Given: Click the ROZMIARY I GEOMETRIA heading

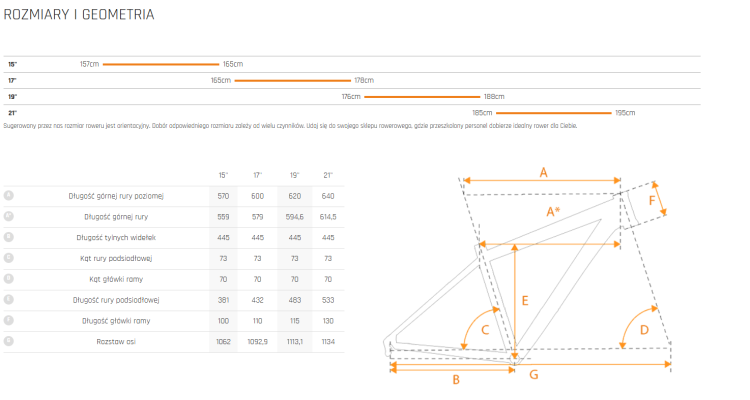Looking at the screenshot, I should pyautogui.click(x=79, y=15).
